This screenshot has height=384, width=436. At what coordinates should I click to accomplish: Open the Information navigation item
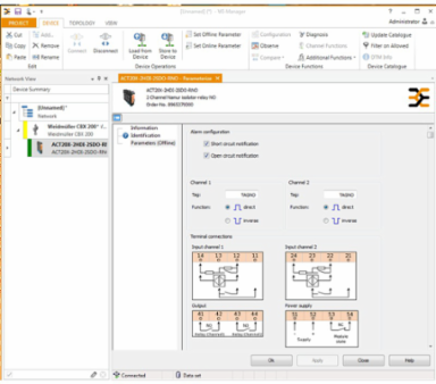(x=144, y=128)
